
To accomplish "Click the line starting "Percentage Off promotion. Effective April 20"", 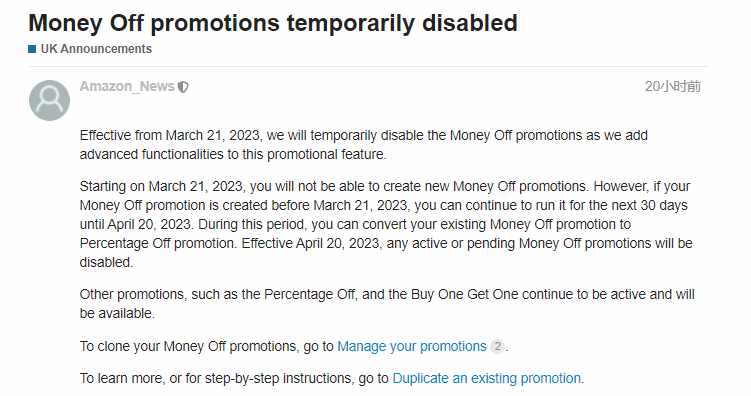I will click(386, 243).
